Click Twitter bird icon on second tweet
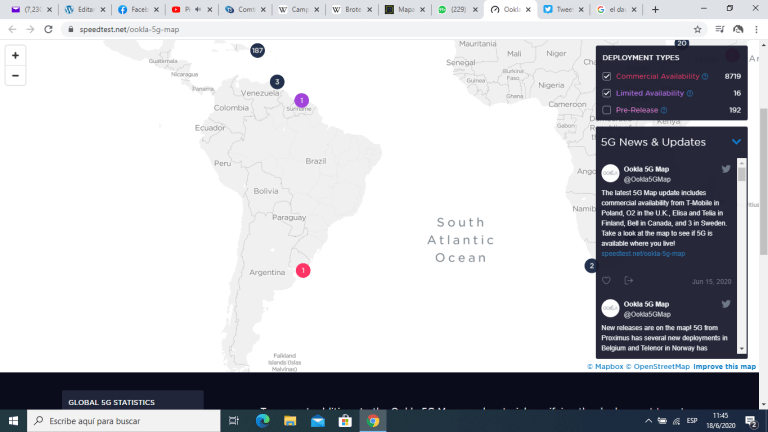 [726, 304]
